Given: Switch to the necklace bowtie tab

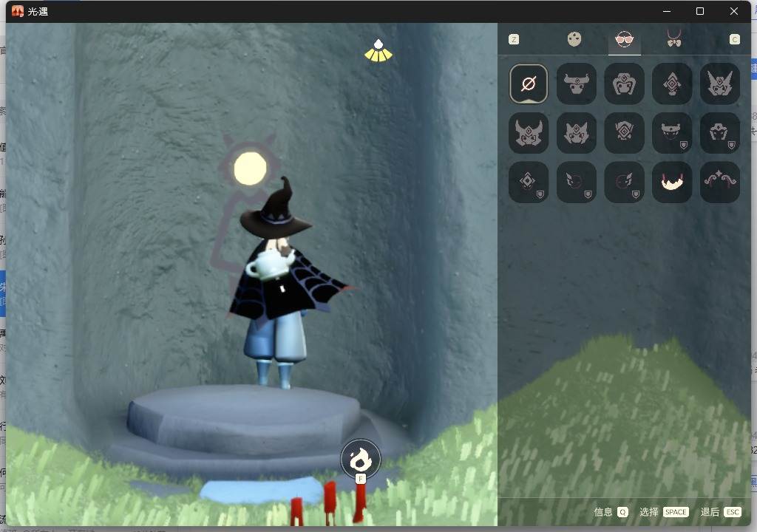Looking at the screenshot, I should coord(674,38).
